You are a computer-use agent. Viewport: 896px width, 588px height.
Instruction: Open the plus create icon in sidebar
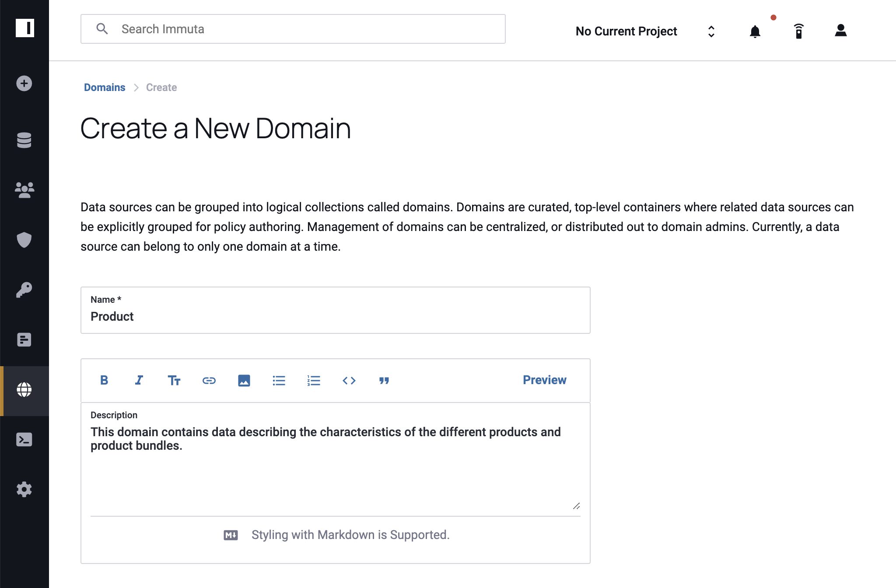(x=24, y=84)
